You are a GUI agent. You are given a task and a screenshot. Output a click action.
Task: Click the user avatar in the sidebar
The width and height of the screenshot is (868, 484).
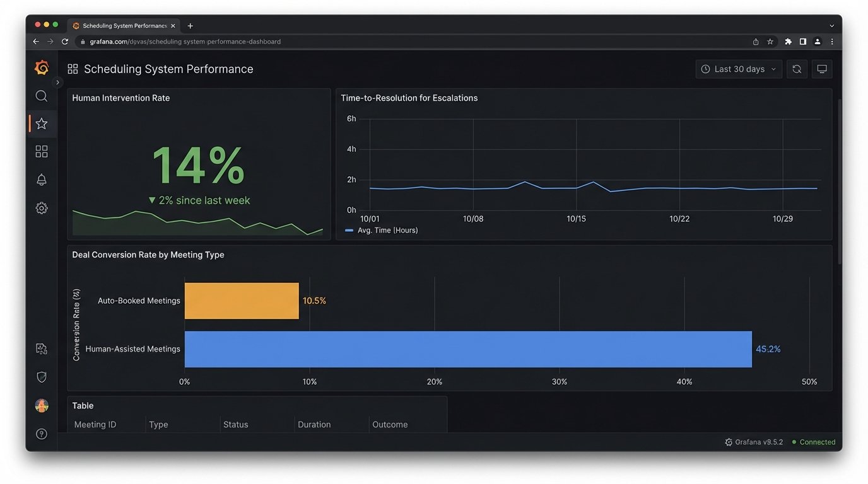coord(41,405)
